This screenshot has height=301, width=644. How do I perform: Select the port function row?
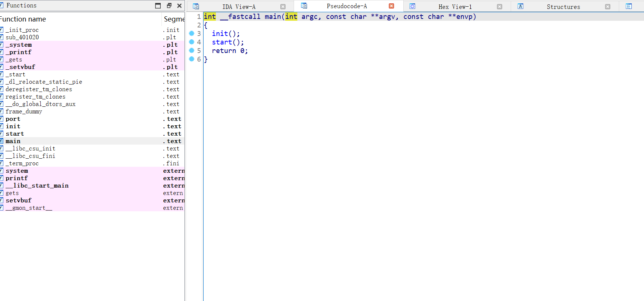coord(92,119)
